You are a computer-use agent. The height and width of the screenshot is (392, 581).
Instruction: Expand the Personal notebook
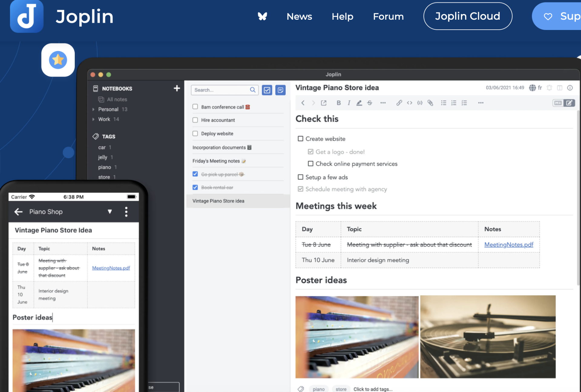click(x=94, y=109)
